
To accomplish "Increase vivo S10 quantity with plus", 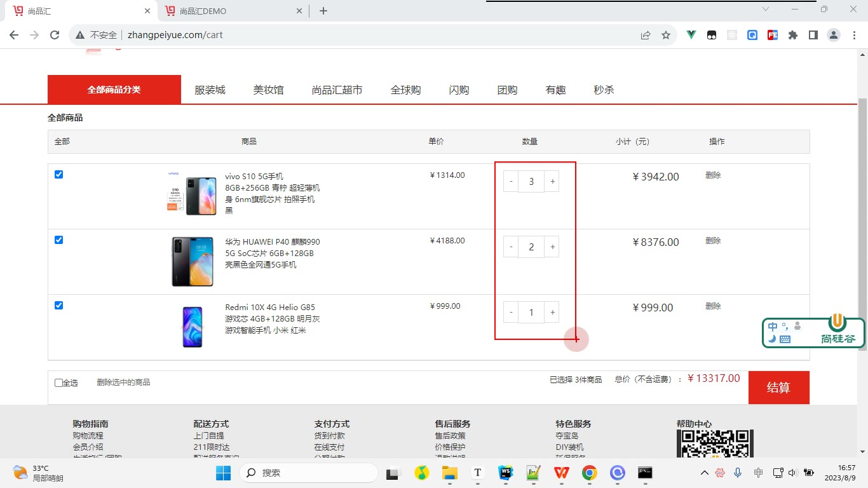I will tap(552, 182).
